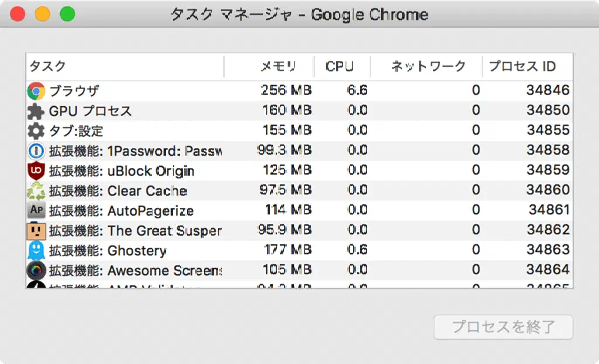Click the 1Password extension icon
Image resolution: width=599 pixels, height=364 pixels.
[x=36, y=151]
